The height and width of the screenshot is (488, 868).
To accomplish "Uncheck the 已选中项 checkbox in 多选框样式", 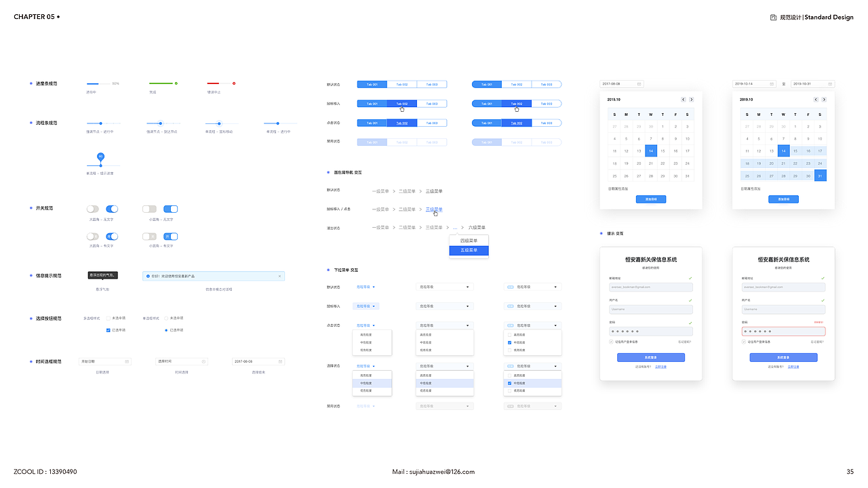I will coord(108,330).
